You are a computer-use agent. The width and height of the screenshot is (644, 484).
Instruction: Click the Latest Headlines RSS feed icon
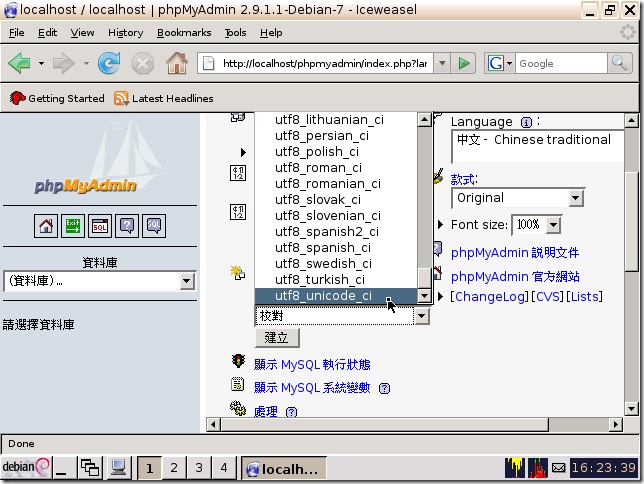click(121, 98)
